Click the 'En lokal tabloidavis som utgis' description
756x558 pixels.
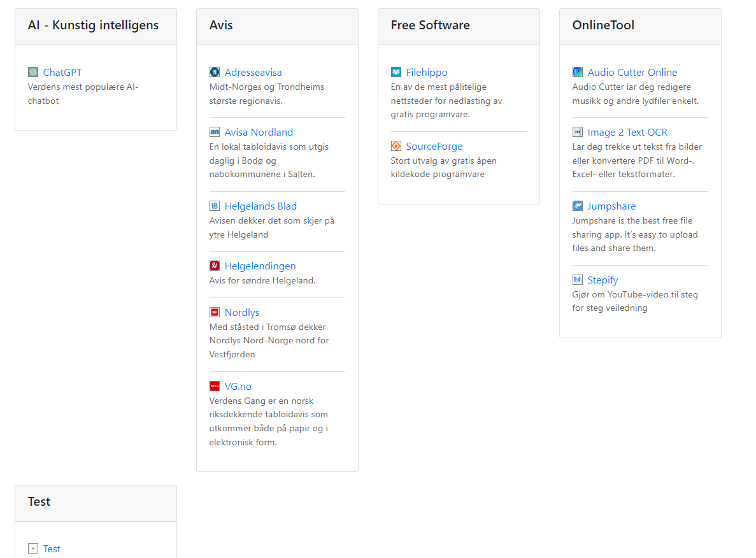[x=269, y=160]
